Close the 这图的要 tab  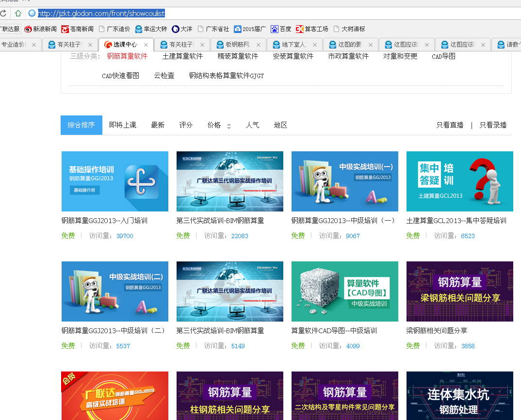coord(371,45)
